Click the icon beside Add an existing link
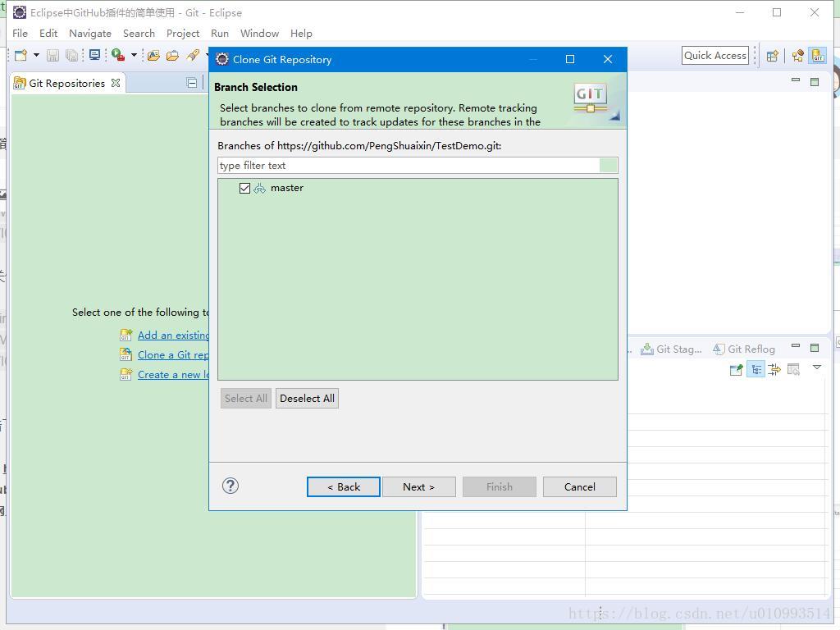The image size is (840, 630). pos(126,335)
